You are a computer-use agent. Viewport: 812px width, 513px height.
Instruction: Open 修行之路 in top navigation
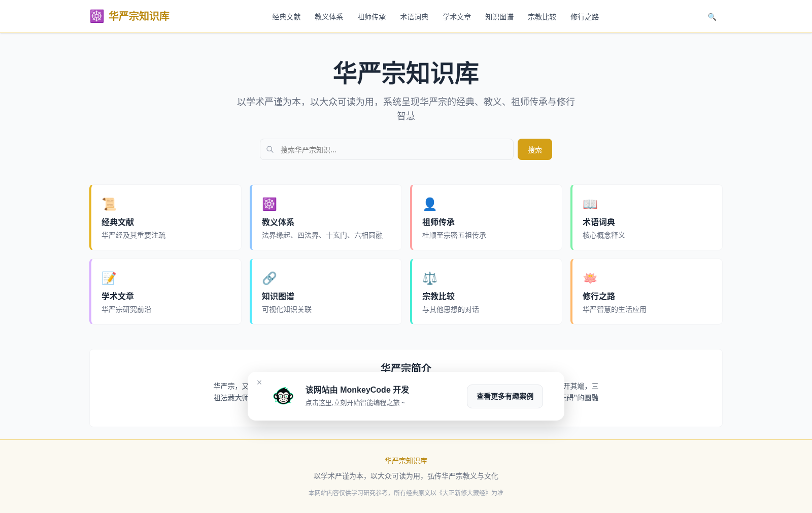585,17
